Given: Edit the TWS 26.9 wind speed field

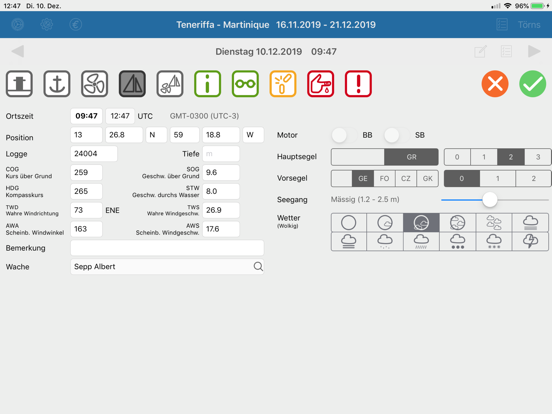Looking at the screenshot, I should tap(221, 210).
